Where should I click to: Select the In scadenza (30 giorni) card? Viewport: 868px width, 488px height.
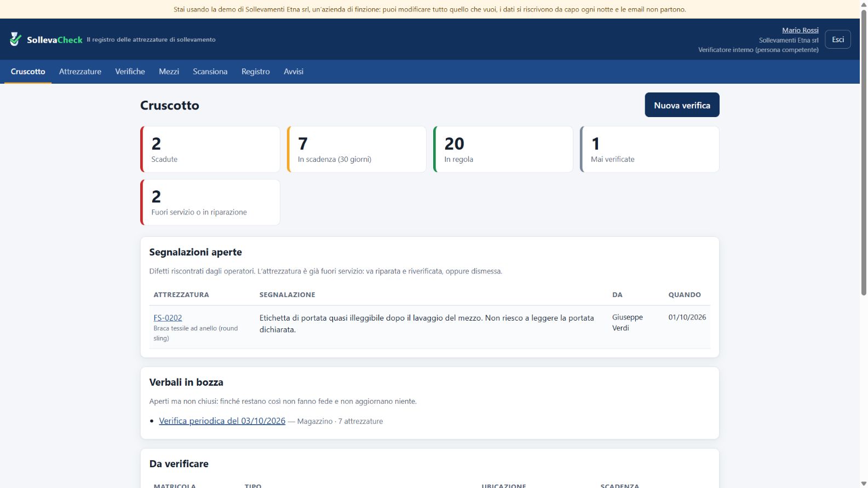(x=357, y=149)
